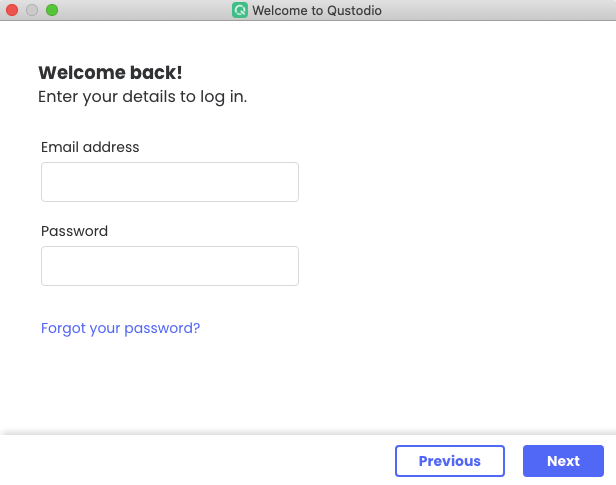Click the Password field label
Image resolution: width=616 pixels, height=485 pixels.
click(74, 231)
